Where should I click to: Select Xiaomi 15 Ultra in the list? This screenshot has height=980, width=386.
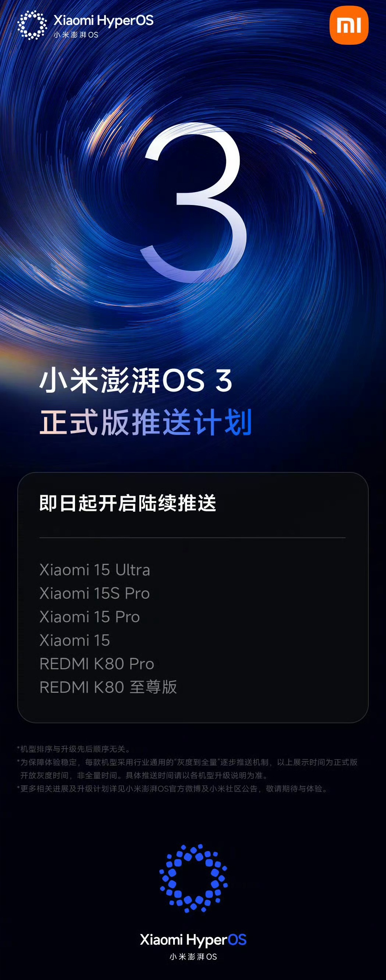95,569
